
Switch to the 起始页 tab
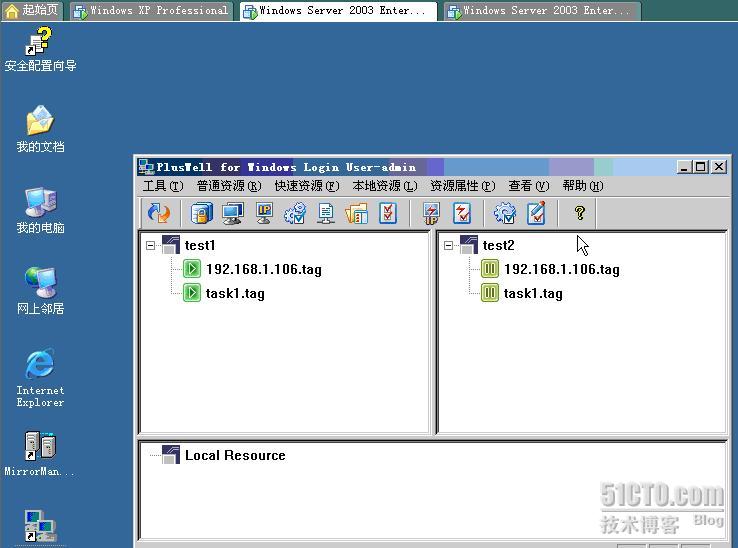tap(32, 10)
